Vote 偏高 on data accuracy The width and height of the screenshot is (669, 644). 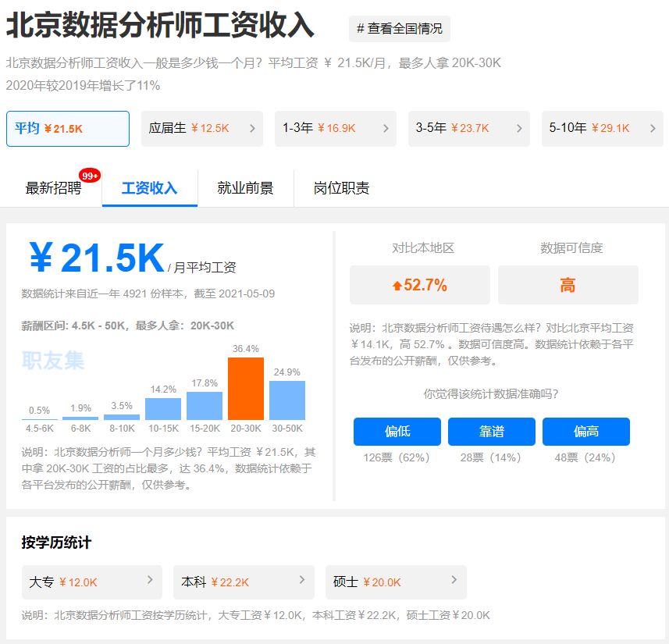(x=585, y=432)
